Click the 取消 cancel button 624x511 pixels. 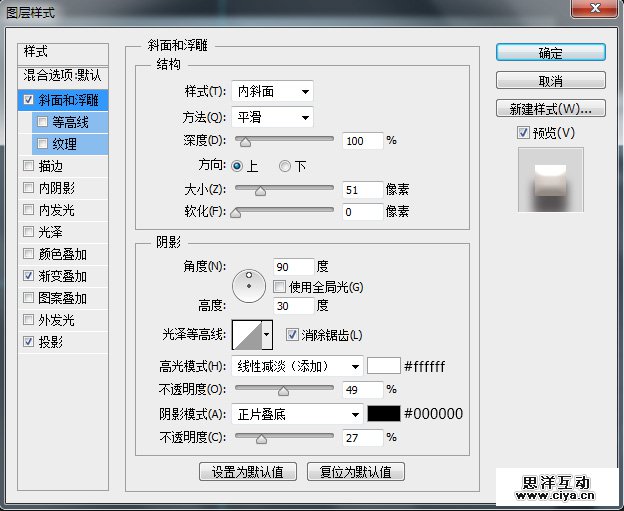click(x=551, y=81)
